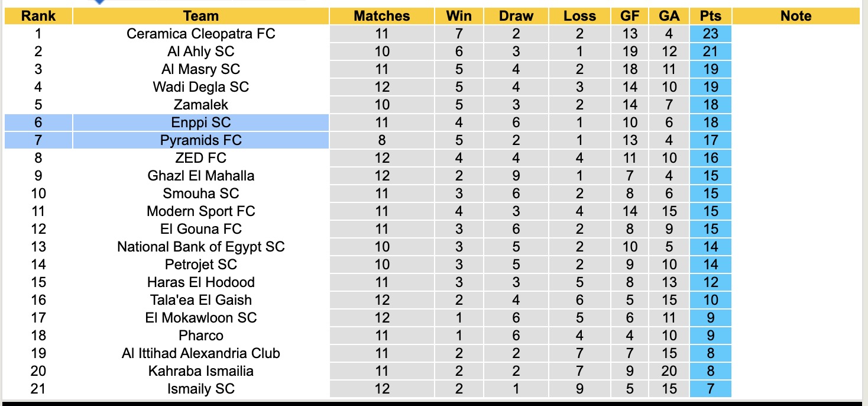
Task: Click the GF column header
Action: (x=630, y=16)
